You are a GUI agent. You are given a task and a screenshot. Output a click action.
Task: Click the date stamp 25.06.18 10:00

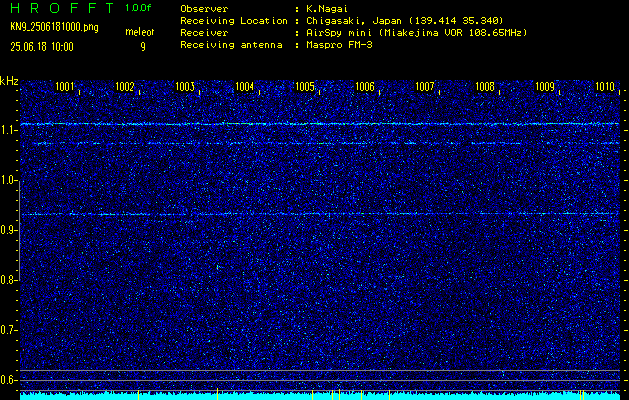click(x=42, y=47)
